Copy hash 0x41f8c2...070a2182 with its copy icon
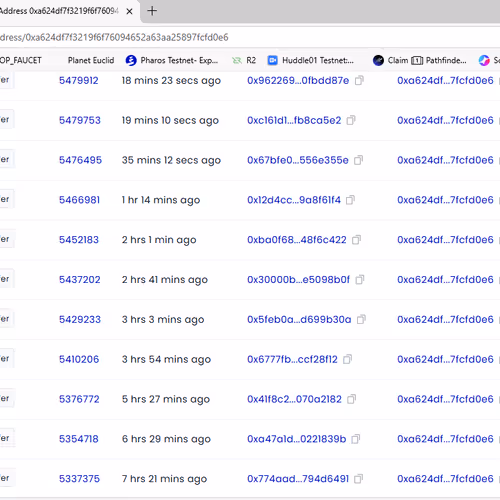Image resolution: width=500 pixels, height=500 pixels. [x=351, y=399]
